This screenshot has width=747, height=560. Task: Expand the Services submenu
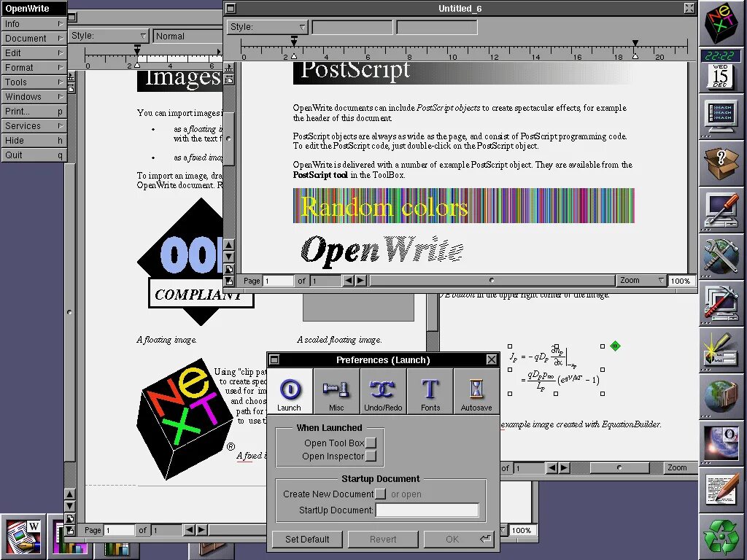34,125
